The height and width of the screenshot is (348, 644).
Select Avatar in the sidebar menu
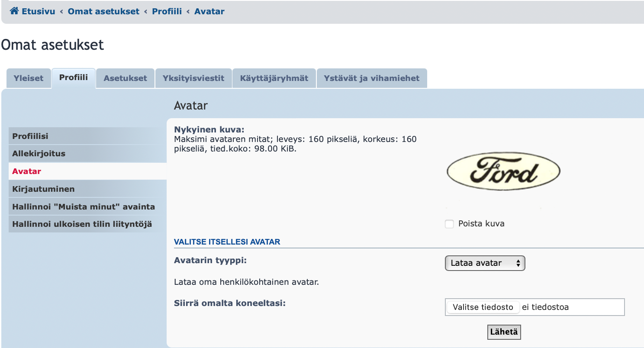point(27,171)
